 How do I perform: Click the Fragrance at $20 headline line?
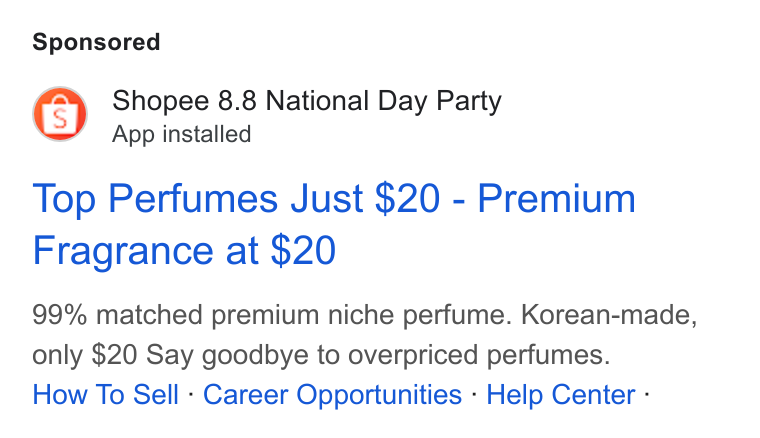click(x=184, y=250)
